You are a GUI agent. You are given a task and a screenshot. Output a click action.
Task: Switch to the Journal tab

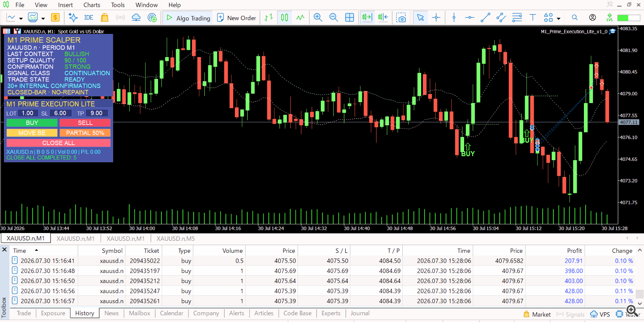point(360,313)
